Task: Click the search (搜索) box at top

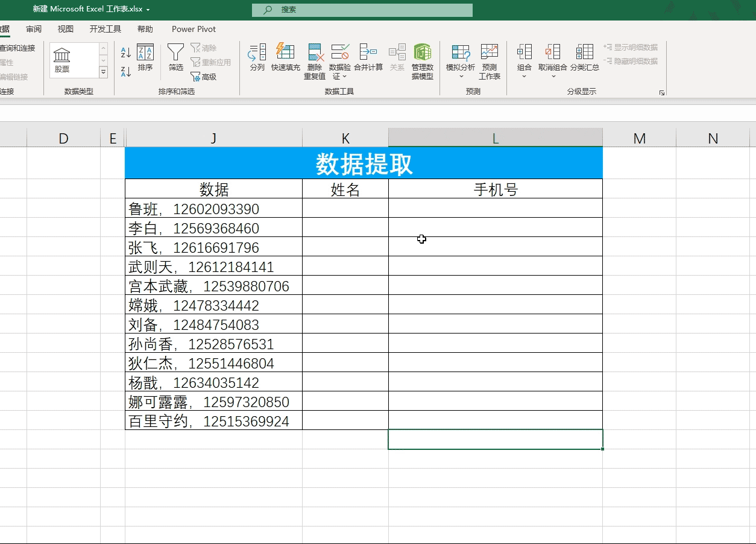Action: click(362, 10)
